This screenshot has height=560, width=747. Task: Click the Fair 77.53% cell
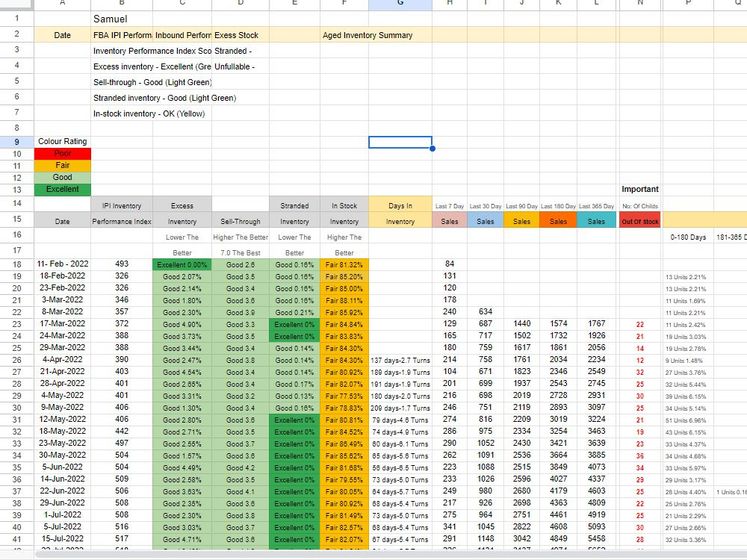(344, 396)
